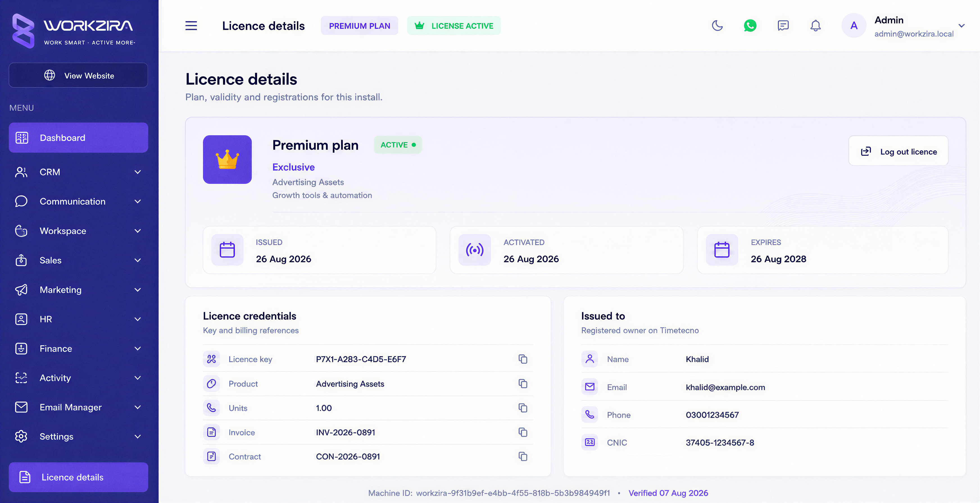Toggle dark mode moon icon
980x503 pixels.
coord(717,26)
